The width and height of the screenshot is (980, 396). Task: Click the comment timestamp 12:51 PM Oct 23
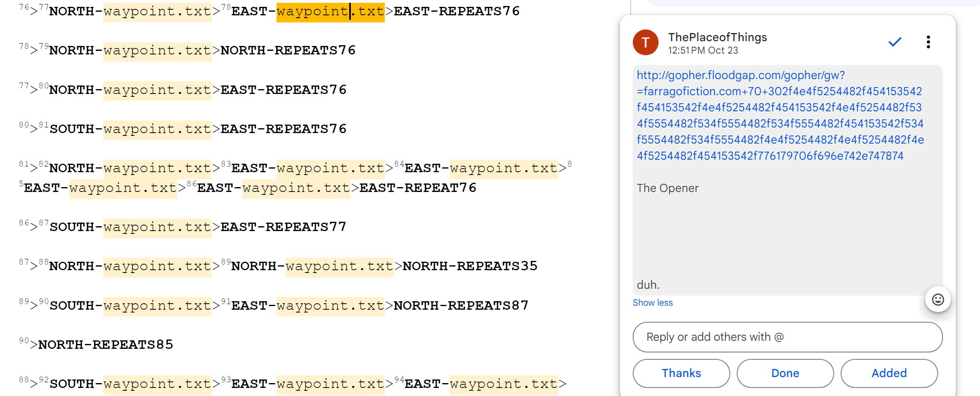point(703,50)
